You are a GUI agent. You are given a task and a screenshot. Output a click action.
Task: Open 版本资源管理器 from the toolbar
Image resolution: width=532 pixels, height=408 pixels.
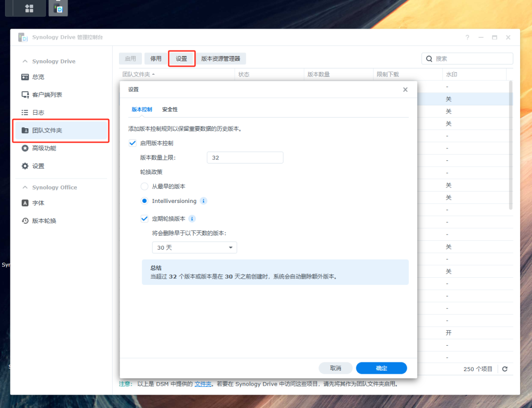[x=220, y=59]
